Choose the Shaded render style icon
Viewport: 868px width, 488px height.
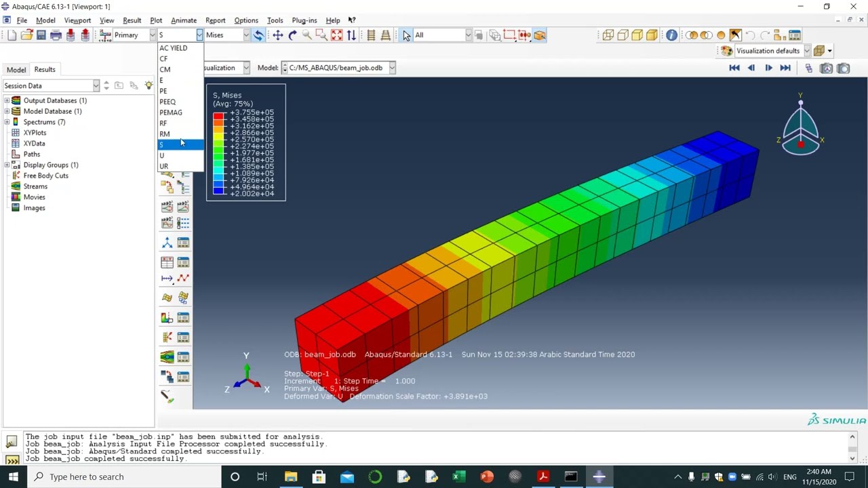(652, 35)
